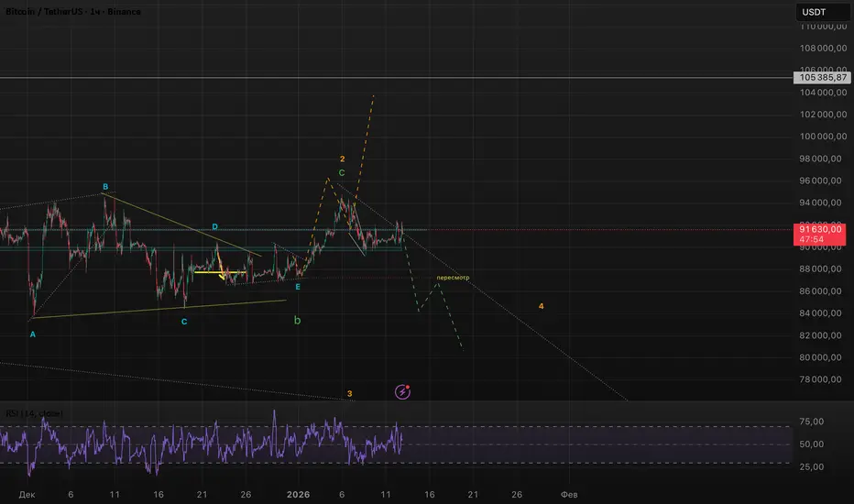Image resolution: width=854 pixels, height=504 pixels.
Task: Open the USDT currency selector
Action: coord(823,12)
